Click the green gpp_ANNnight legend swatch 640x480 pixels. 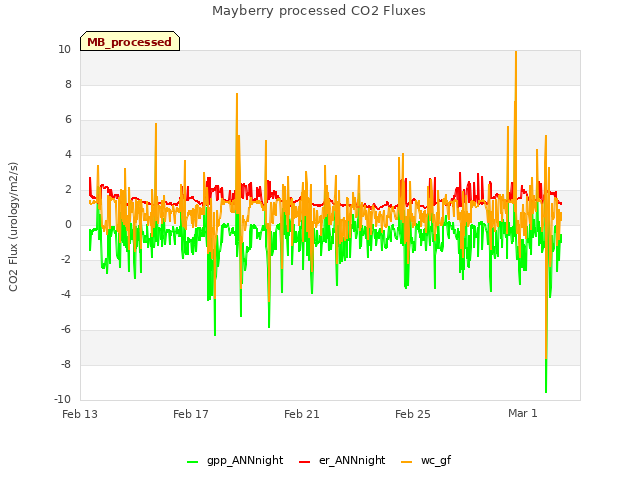coord(192,462)
